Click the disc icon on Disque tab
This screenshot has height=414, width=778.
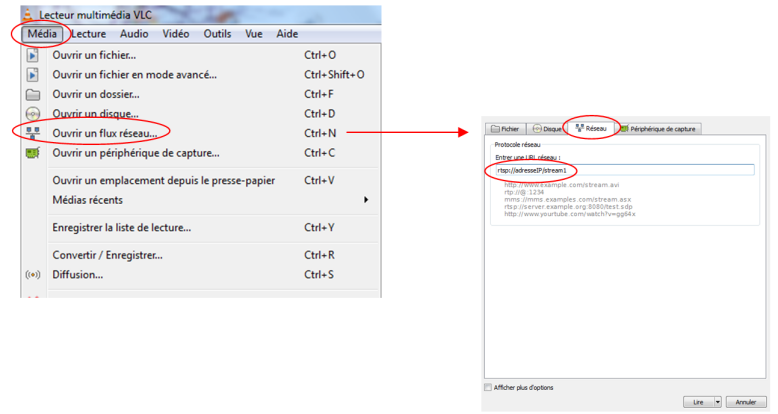tap(537, 129)
